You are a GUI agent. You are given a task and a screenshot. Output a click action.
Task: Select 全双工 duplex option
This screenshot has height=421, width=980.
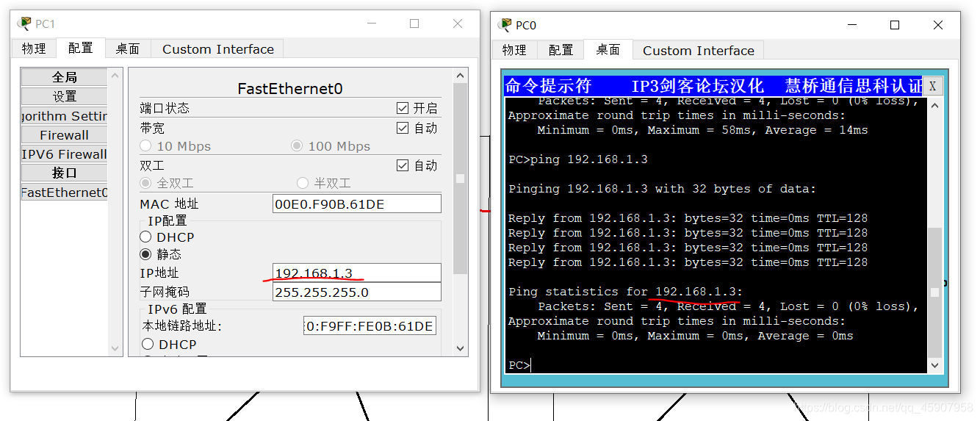coord(145,183)
